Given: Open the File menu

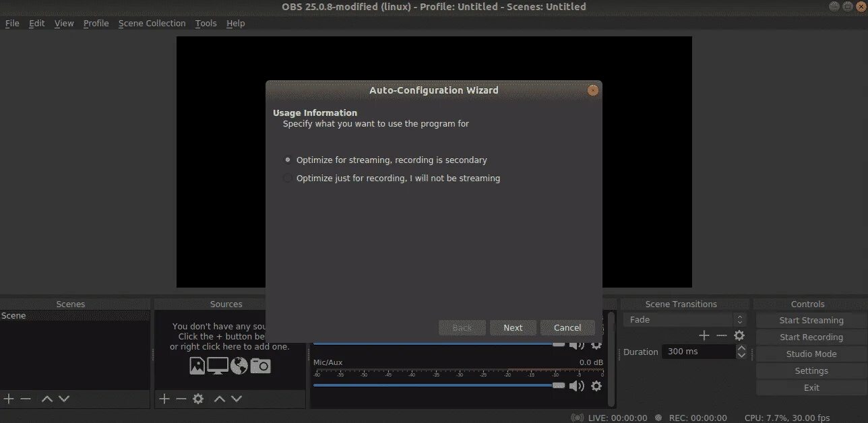Looking at the screenshot, I should (12, 24).
